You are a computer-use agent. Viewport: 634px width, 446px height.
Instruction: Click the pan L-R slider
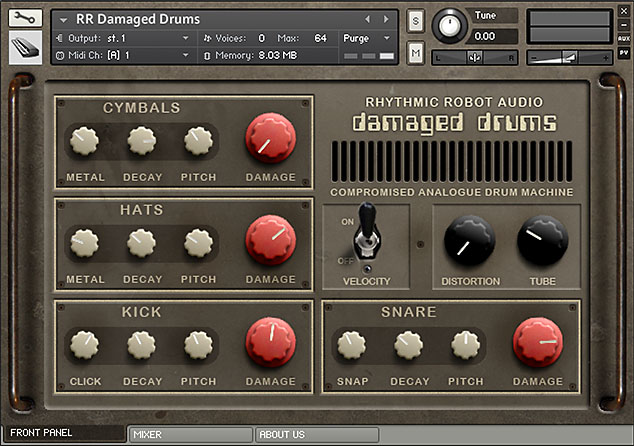475,58
